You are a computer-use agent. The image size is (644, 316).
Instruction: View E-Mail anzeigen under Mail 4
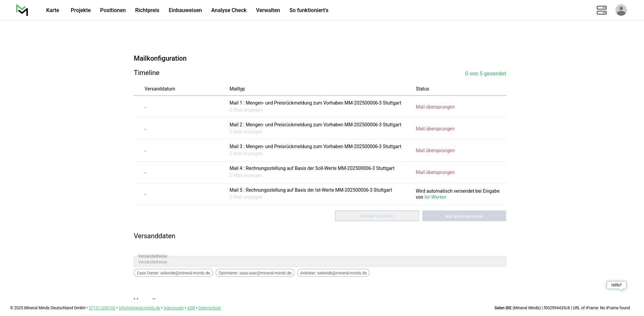coord(246,175)
